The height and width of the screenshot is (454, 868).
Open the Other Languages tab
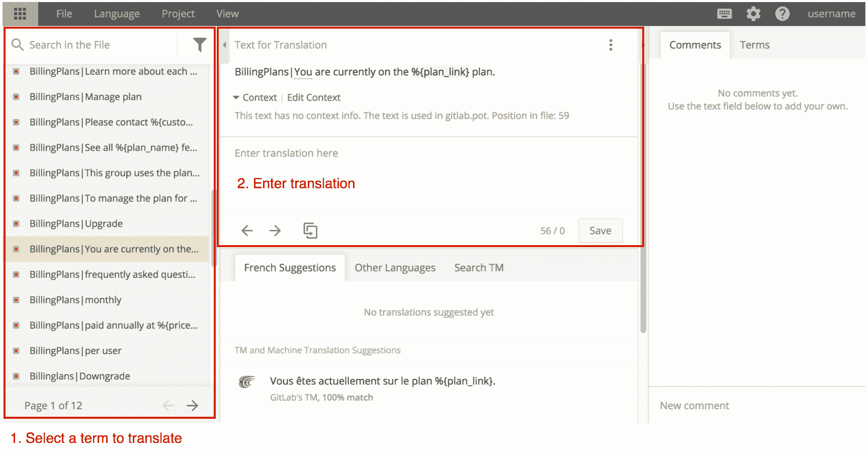pos(395,267)
